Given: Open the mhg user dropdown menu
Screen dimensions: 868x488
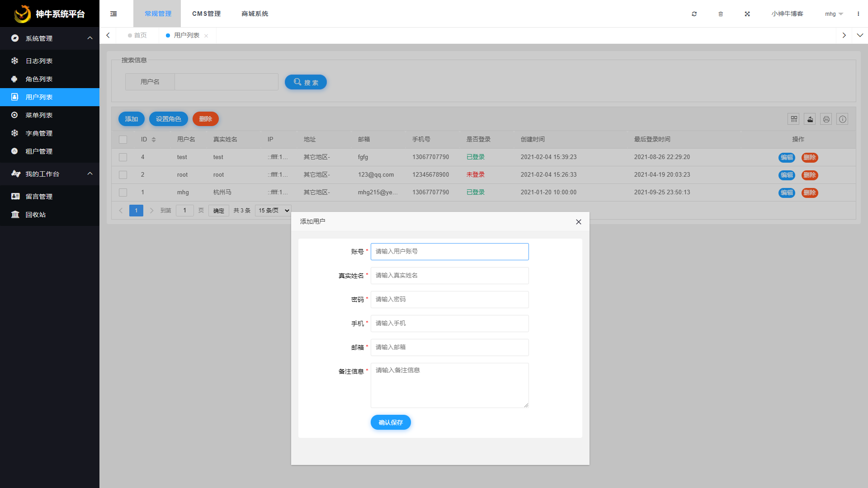Looking at the screenshot, I should 833,14.
